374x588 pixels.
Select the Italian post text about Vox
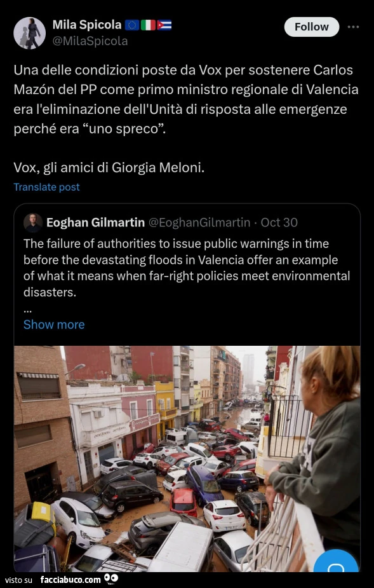pyautogui.click(x=186, y=118)
